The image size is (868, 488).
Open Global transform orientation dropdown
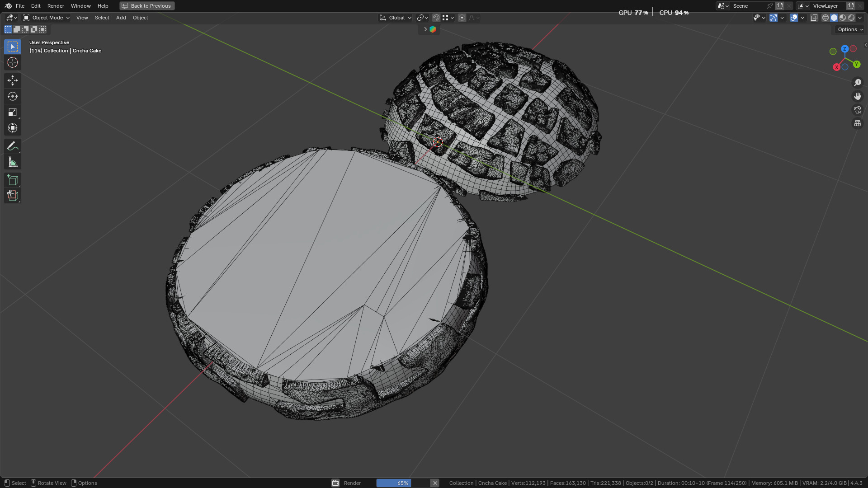[x=396, y=18]
